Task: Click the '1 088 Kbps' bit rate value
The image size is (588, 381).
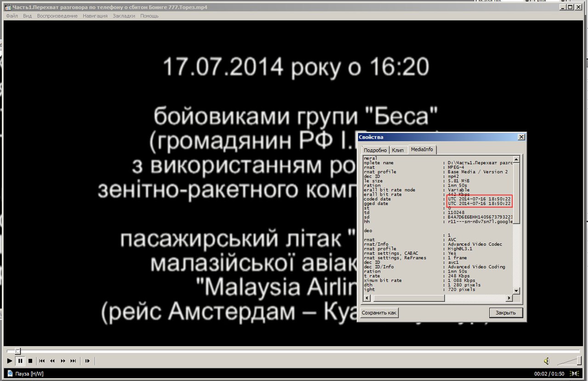Action: point(462,280)
